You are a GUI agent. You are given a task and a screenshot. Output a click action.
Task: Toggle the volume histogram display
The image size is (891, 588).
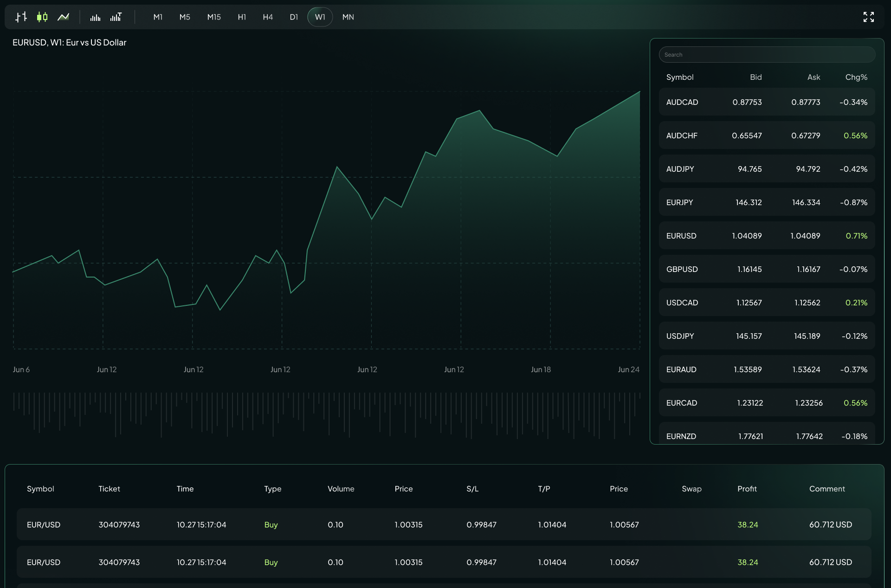[95, 17]
